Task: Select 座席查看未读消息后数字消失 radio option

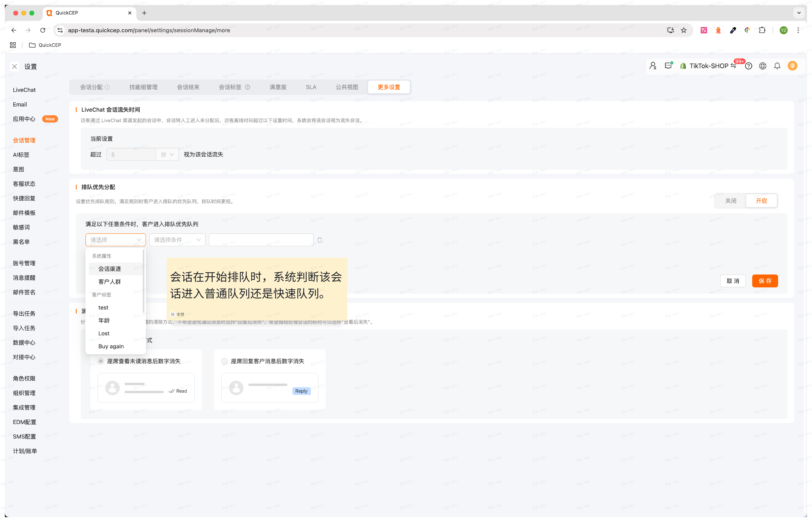Action: tap(101, 361)
